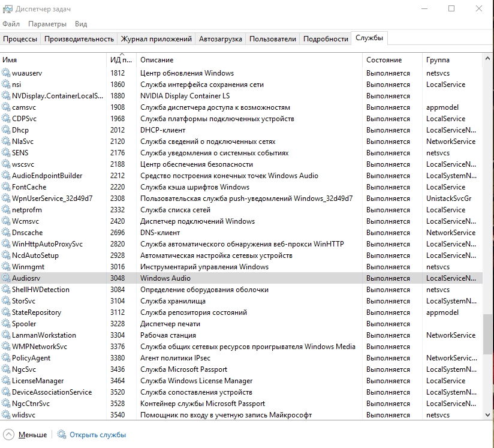Image resolution: width=494 pixels, height=448 pixels.
Task: Click the gear icon beside FontCache
Action: (x=6, y=187)
